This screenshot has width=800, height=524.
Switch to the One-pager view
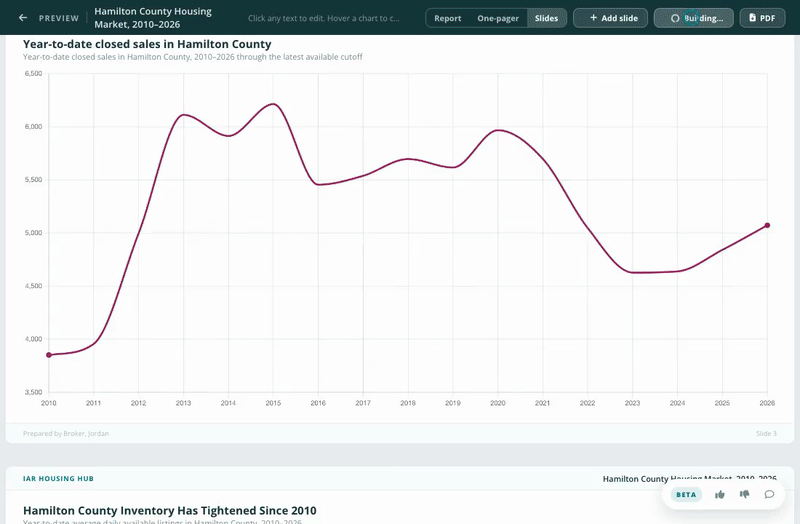pos(498,18)
